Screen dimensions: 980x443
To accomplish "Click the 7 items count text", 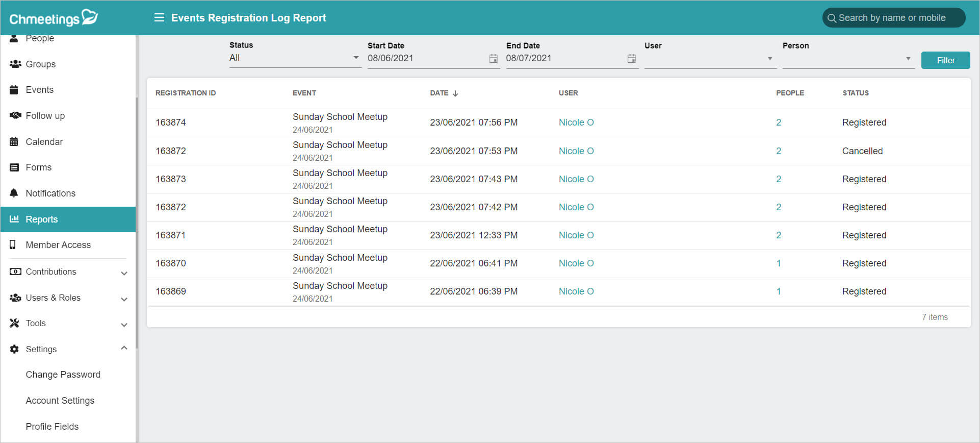I will pos(935,317).
